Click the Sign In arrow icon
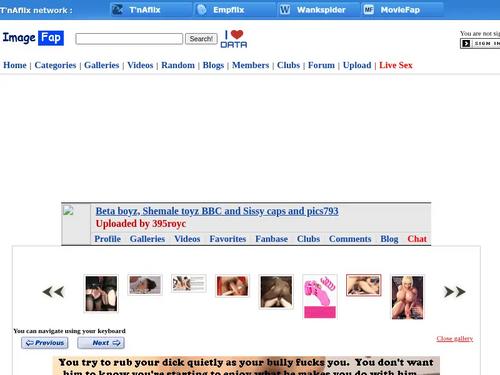 (x=466, y=43)
